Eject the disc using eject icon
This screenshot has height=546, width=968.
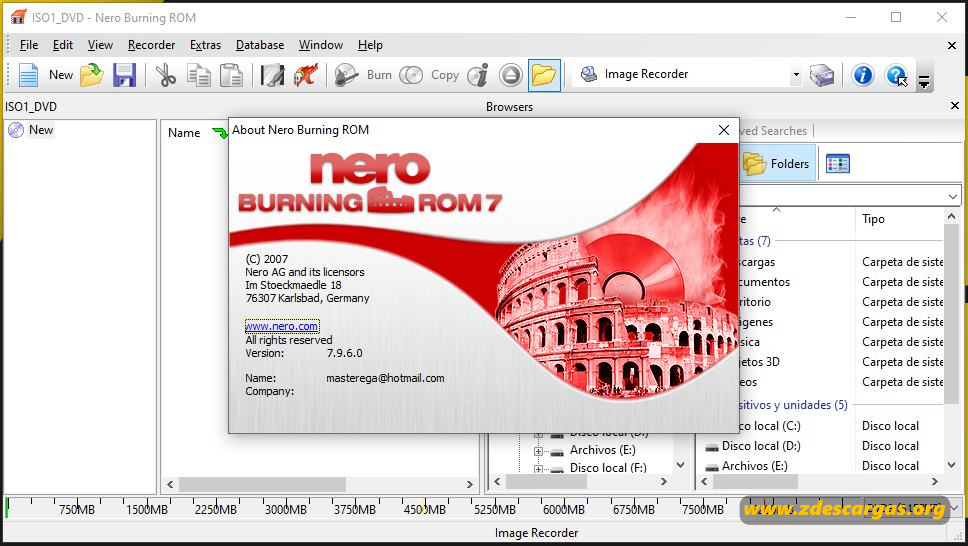coord(511,75)
